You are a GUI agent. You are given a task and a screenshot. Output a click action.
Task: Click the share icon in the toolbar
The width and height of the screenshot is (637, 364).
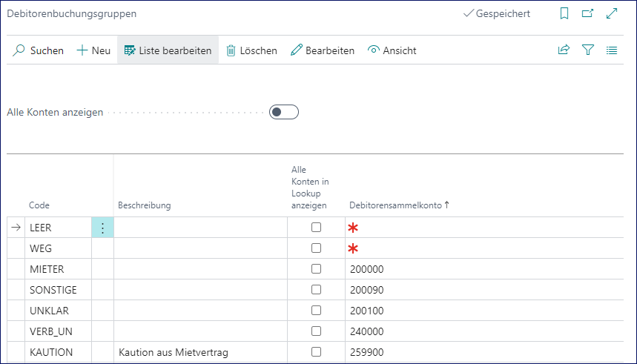tap(564, 50)
